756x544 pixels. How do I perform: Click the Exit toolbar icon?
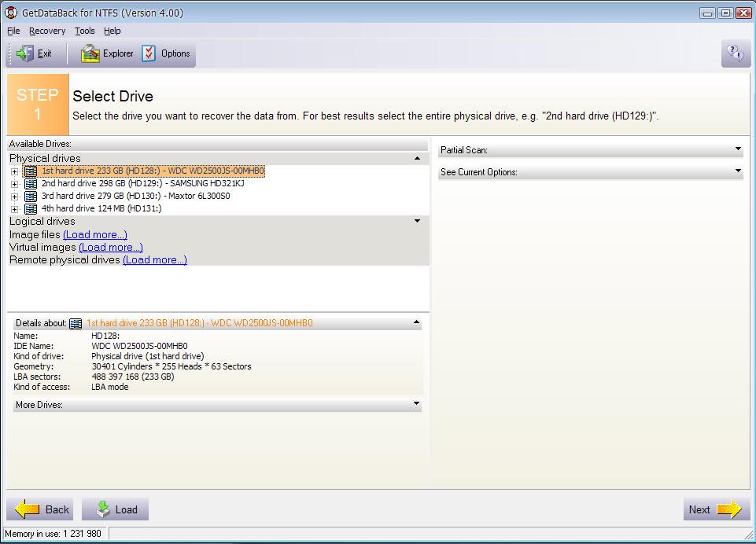click(x=24, y=53)
